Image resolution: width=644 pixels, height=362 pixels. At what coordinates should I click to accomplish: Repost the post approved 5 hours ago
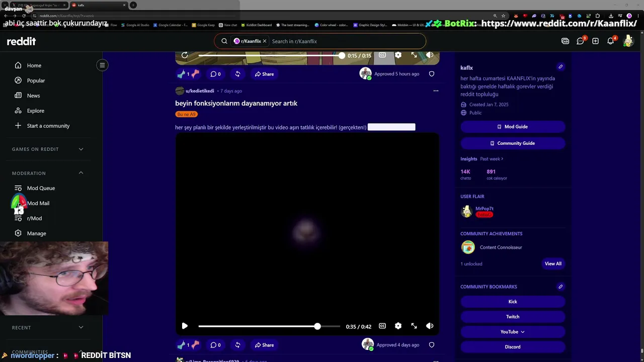237,74
